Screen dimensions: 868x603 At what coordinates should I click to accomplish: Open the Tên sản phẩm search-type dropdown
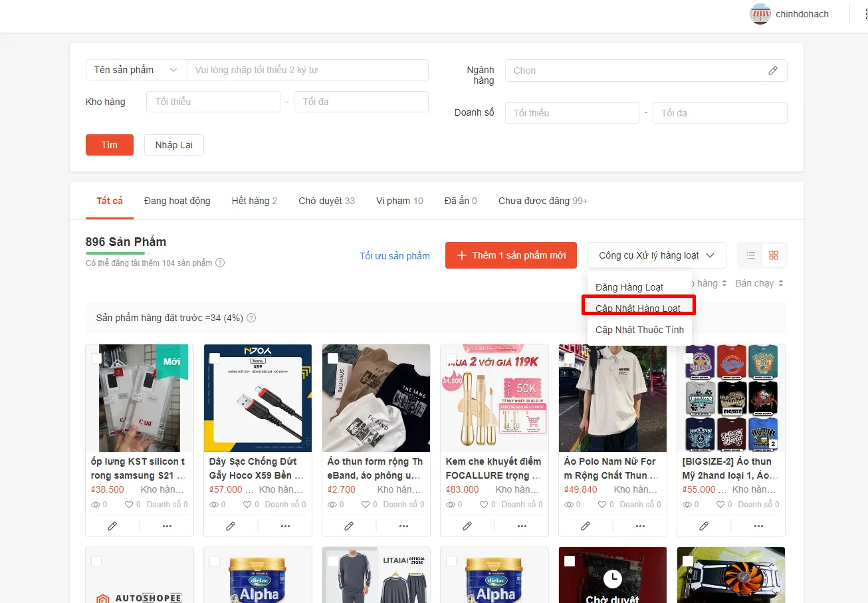coord(136,70)
